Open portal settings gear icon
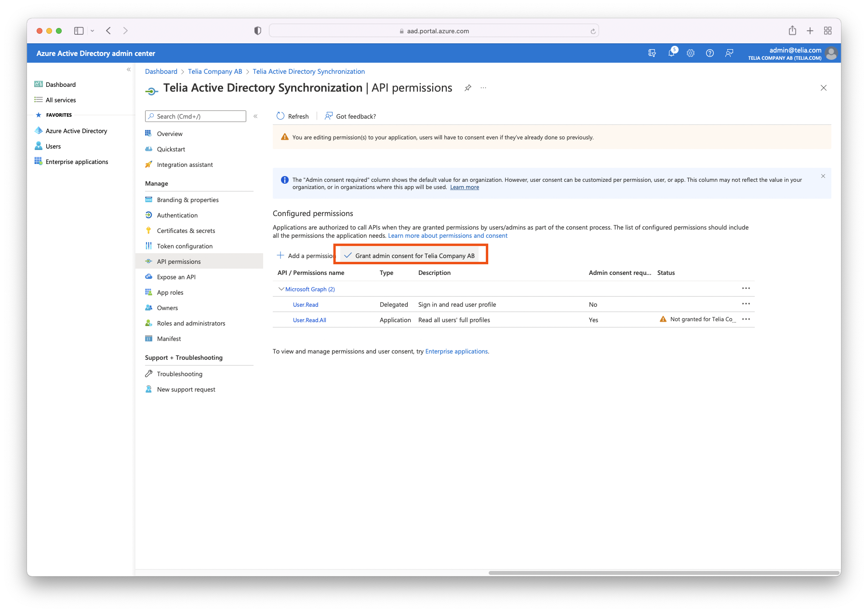The height and width of the screenshot is (612, 868). 691,53
